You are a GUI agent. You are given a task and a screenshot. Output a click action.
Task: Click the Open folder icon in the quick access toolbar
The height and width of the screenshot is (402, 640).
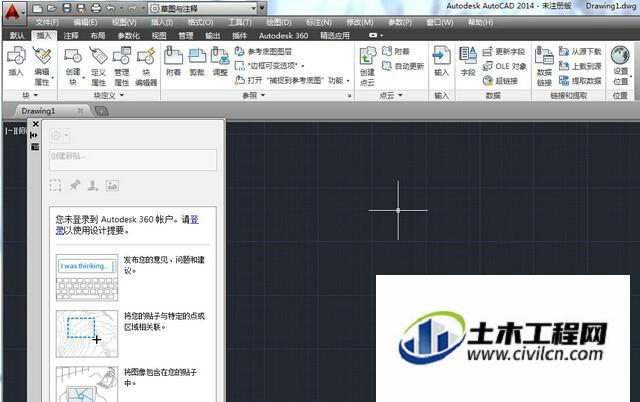point(52,8)
